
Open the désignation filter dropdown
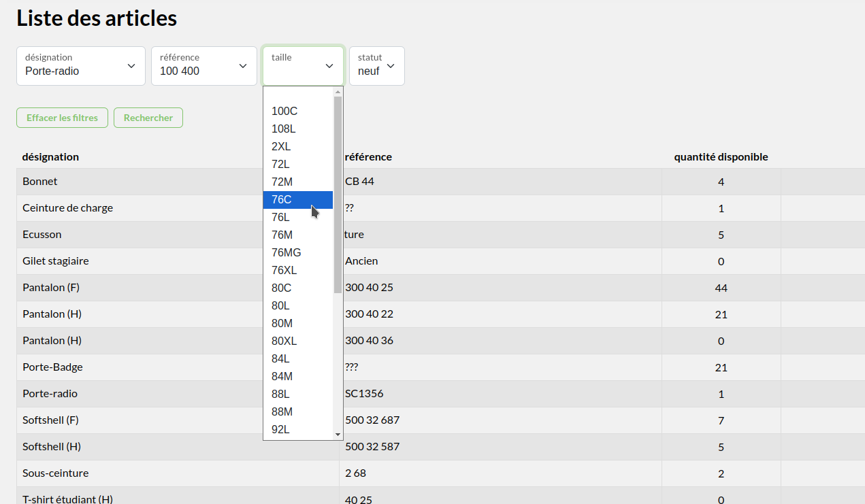pyautogui.click(x=80, y=66)
